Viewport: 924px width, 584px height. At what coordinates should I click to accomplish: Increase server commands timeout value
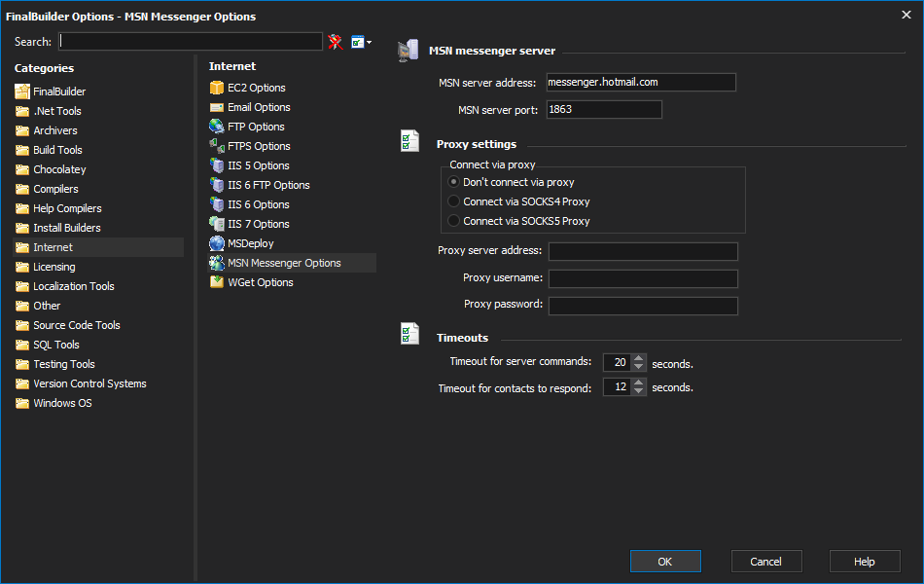coord(639,358)
